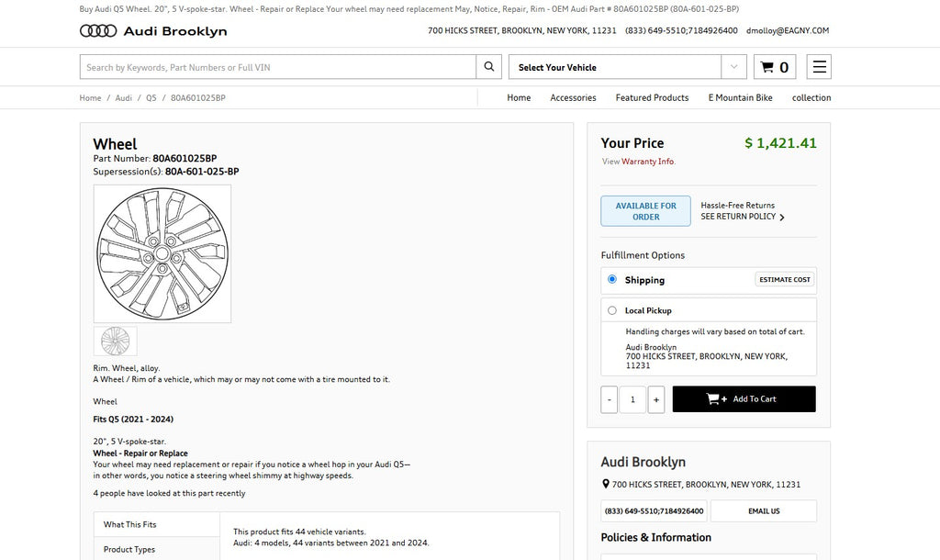Click the Available For Order badge
Image resolution: width=940 pixels, height=560 pixels.
click(645, 211)
